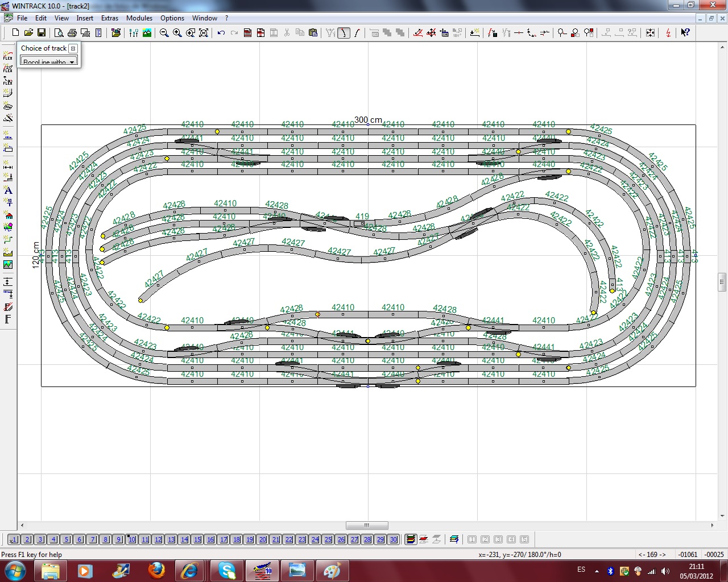The width and height of the screenshot is (728, 582).
Task: Open print preview from toolbar
Action: (x=59, y=33)
